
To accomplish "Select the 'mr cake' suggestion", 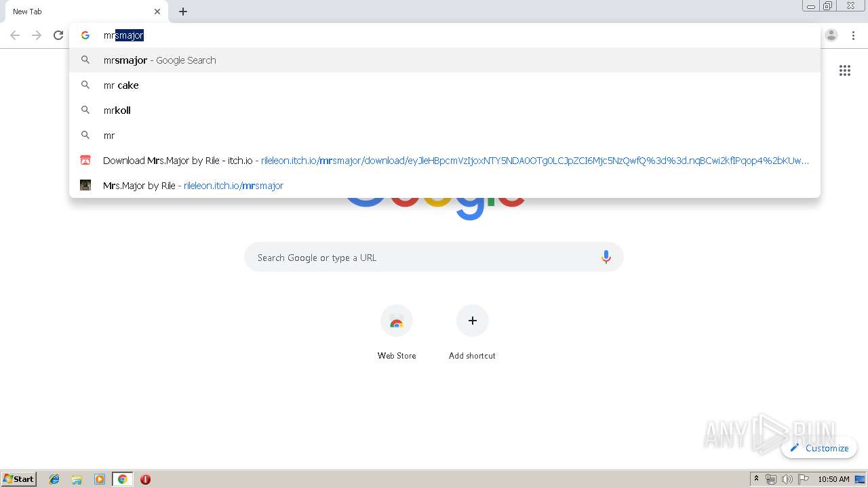I will (445, 85).
